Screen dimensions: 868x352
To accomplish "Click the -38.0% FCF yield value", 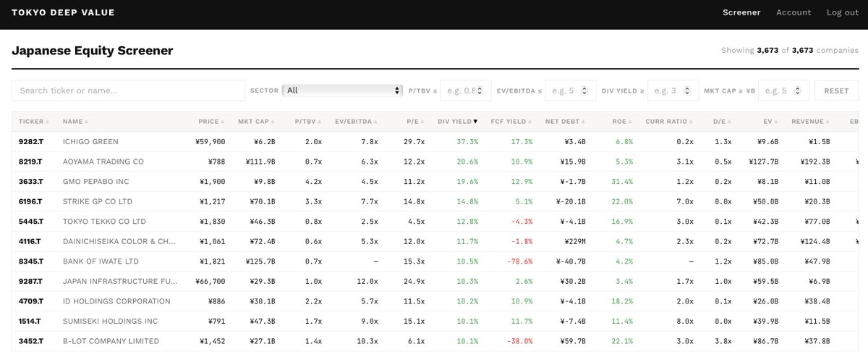I will (519, 340).
